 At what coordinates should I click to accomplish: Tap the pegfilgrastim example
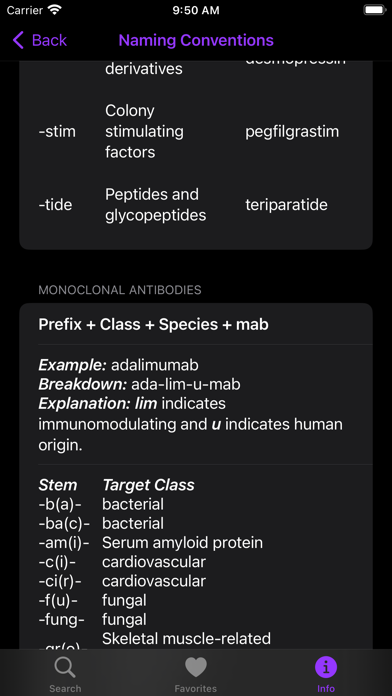pos(292,131)
